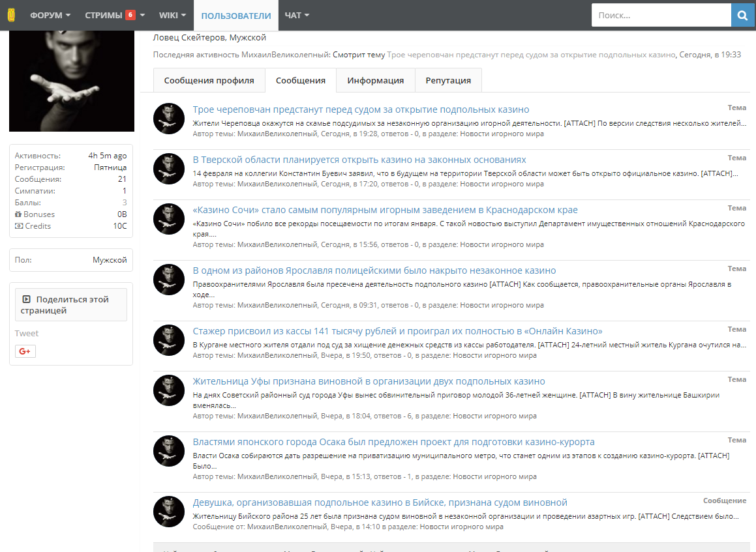Switch to the Сообщения профиля tab
The width and height of the screenshot is (756, 552).
pyautogui.click(x=209, y=80)
